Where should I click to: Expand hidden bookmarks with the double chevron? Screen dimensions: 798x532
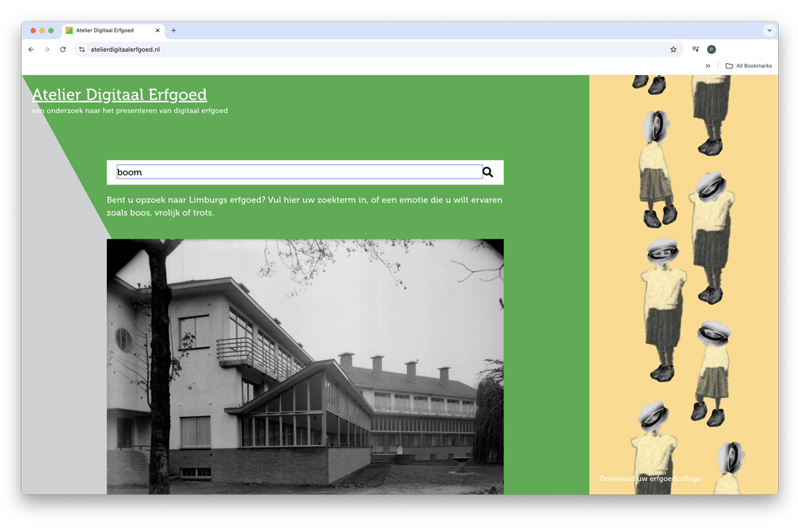click(708, 66)
